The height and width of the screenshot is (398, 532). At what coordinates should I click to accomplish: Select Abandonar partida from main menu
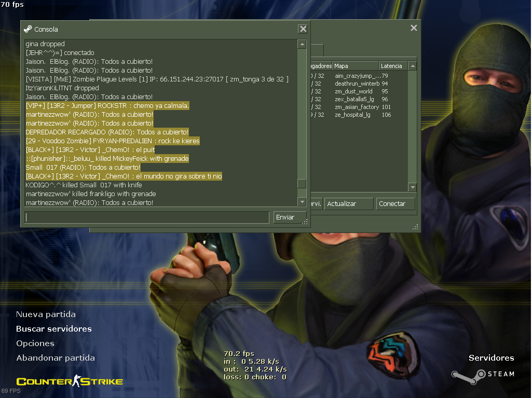pos(56,358)
